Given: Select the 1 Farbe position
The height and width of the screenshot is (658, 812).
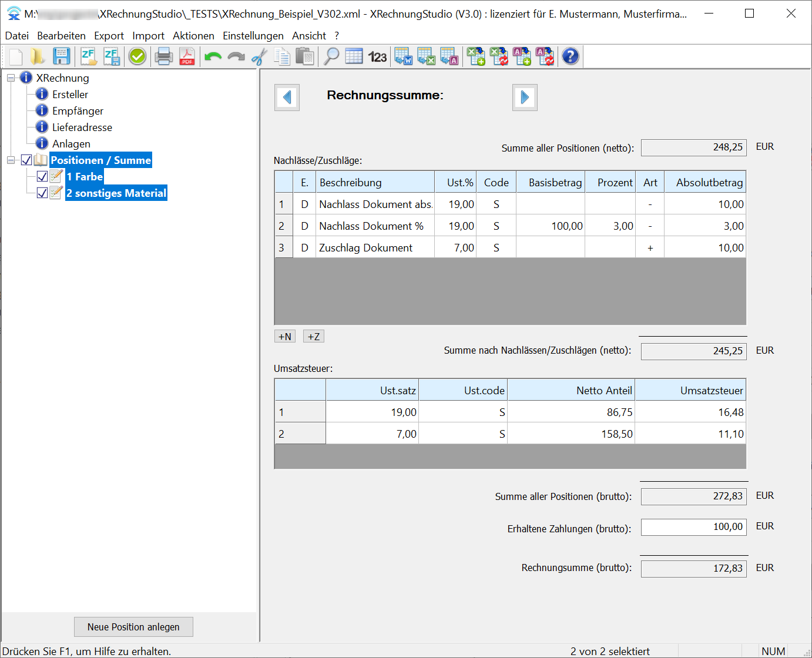Looking at the screenshot, I should coord(85,176).
